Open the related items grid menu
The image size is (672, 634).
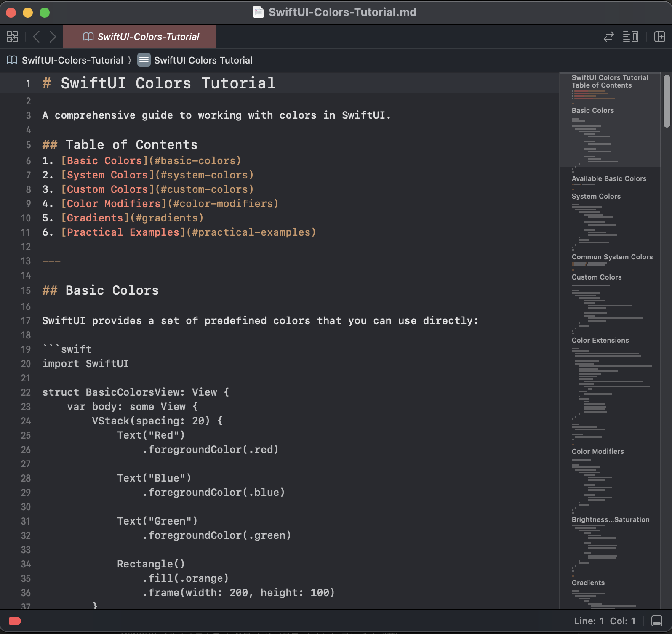12,37
